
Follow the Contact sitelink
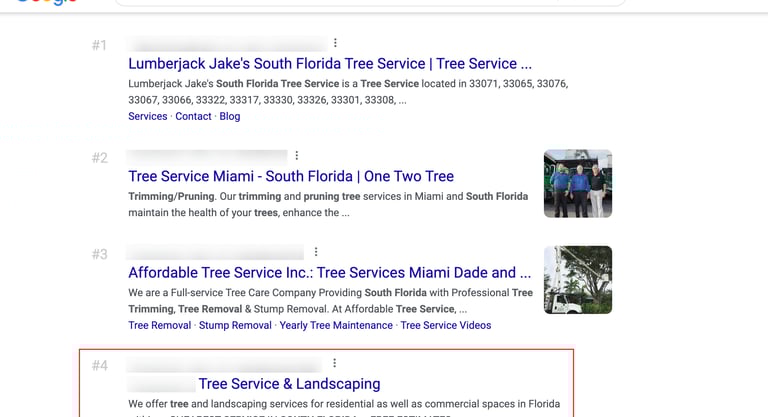click(193, 117)
